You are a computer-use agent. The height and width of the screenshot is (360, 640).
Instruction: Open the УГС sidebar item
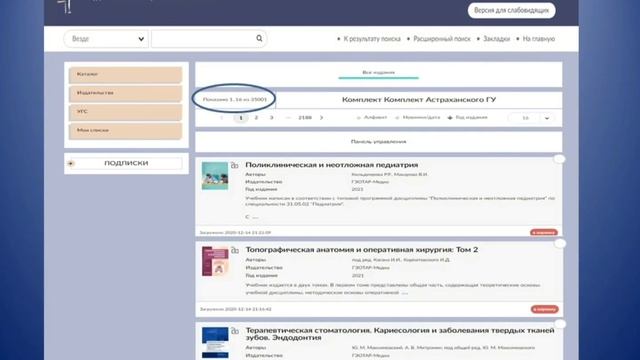pos(125,112)
